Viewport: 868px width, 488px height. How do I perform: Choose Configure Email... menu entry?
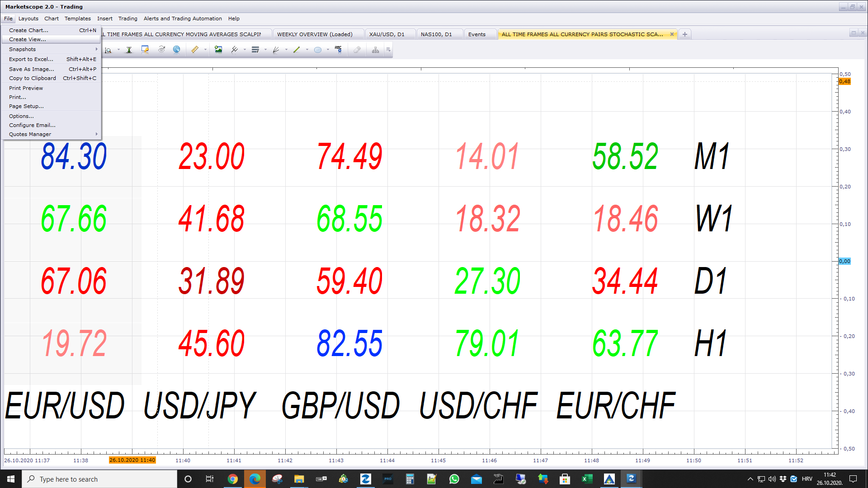click(51, 125)
